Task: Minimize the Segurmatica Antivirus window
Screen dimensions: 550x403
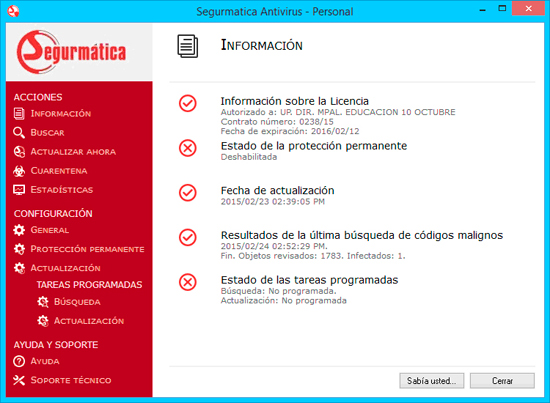Action: tap(483, 9)
